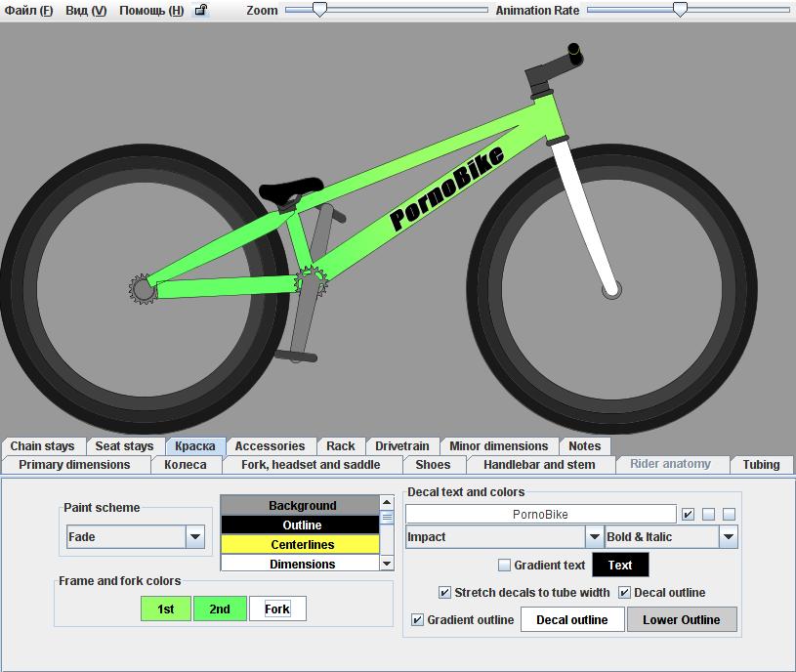Toggle the Gradient text checkbox
This screenshot has height=672, width=796.
504,566
